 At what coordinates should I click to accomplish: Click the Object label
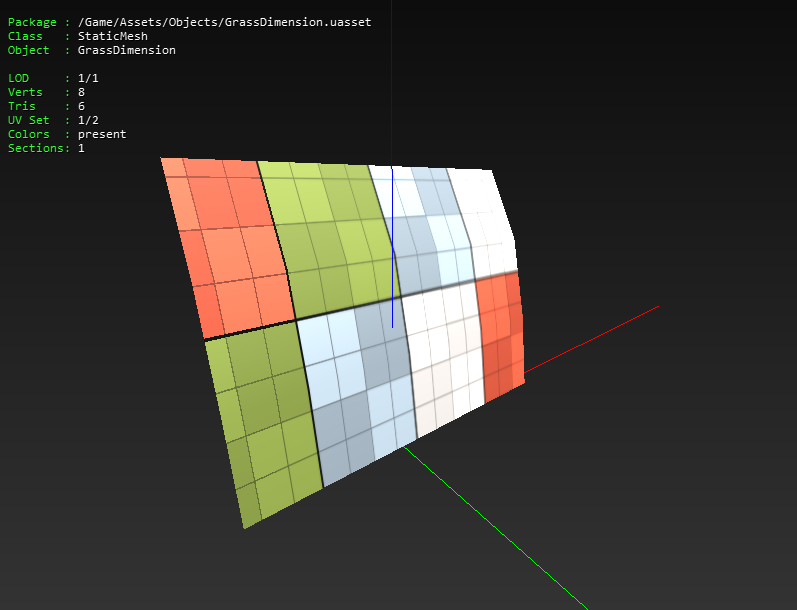(28, 50)
